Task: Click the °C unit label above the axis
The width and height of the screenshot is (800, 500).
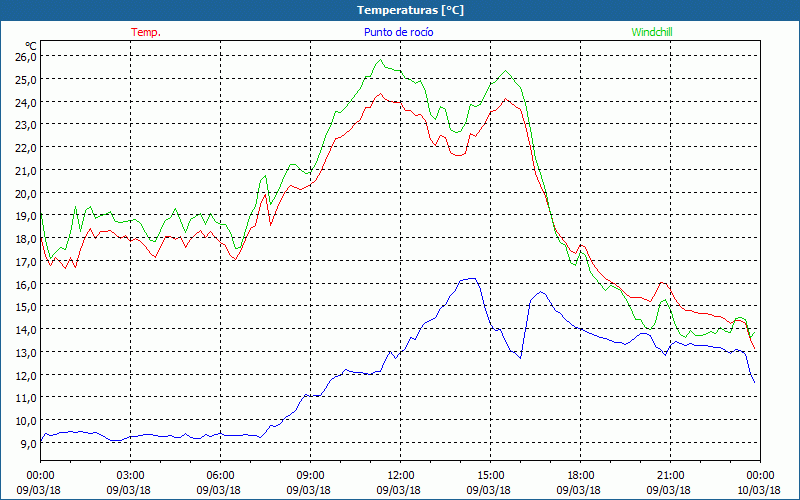Action: tap(31, 46)
